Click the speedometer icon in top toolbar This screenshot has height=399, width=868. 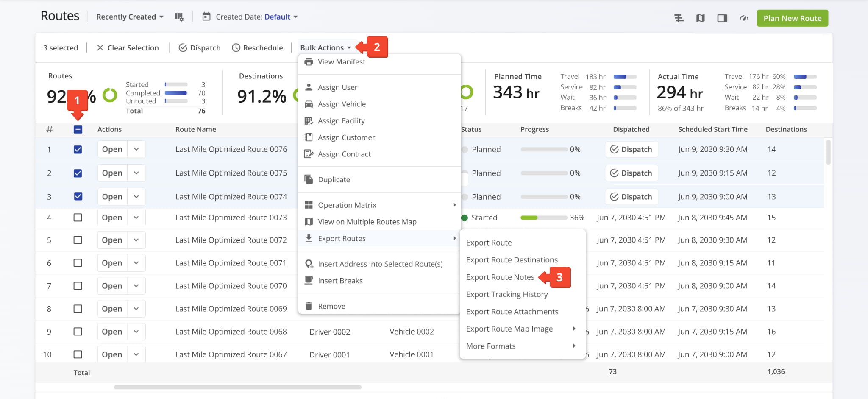(x=744, y=18)
